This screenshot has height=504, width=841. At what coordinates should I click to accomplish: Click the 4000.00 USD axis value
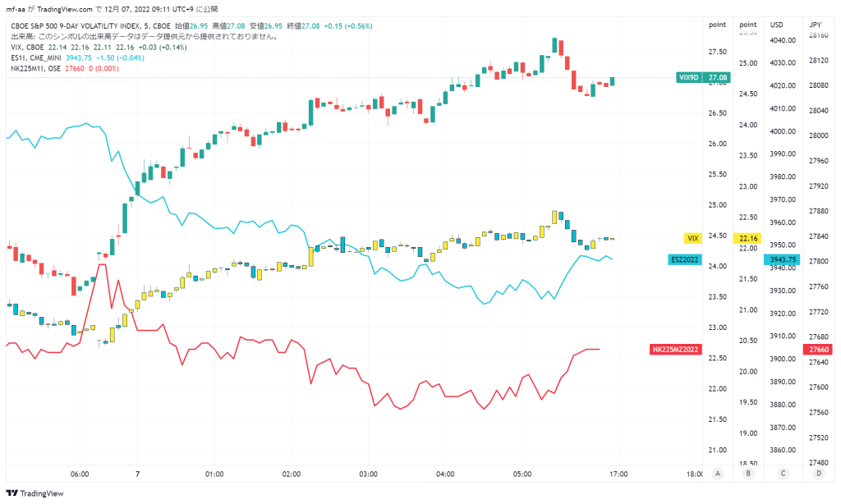click(783, 131)
